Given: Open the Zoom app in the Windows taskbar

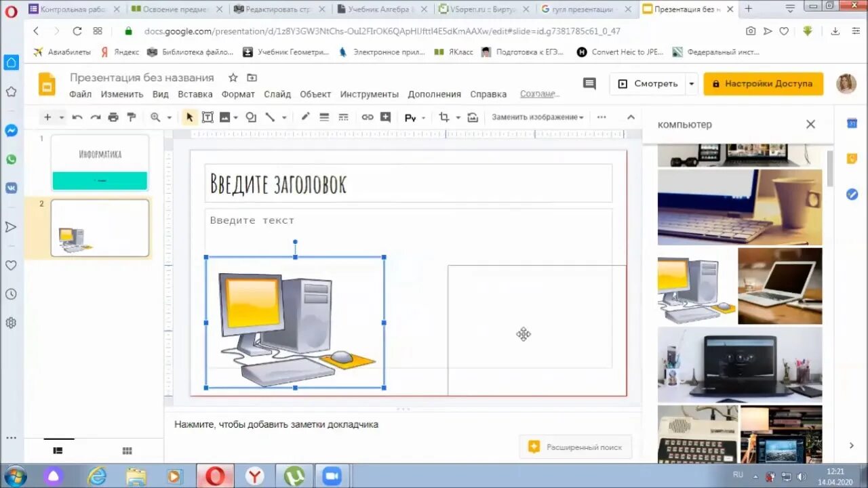Looking at the screenshot, I should pos(332,476).
